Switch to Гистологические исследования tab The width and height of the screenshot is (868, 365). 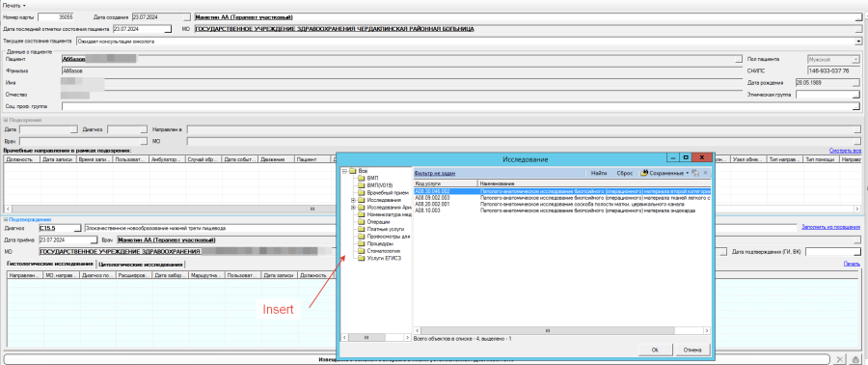49,265
